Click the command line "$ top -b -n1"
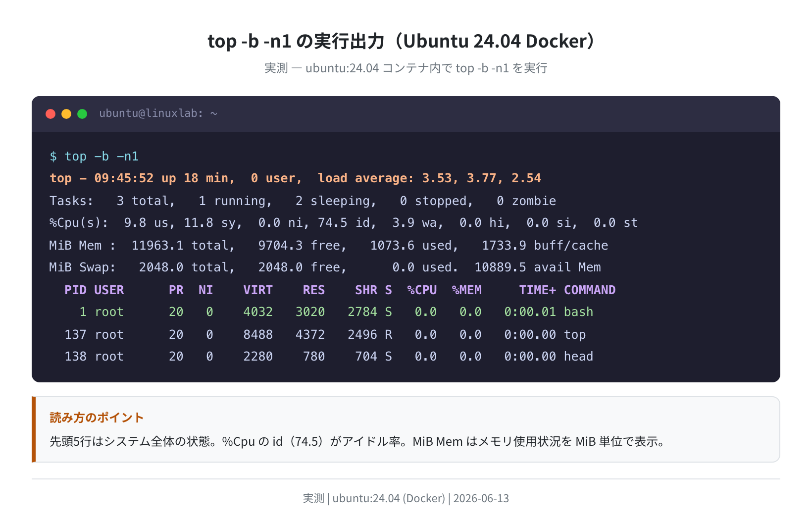 94,157
